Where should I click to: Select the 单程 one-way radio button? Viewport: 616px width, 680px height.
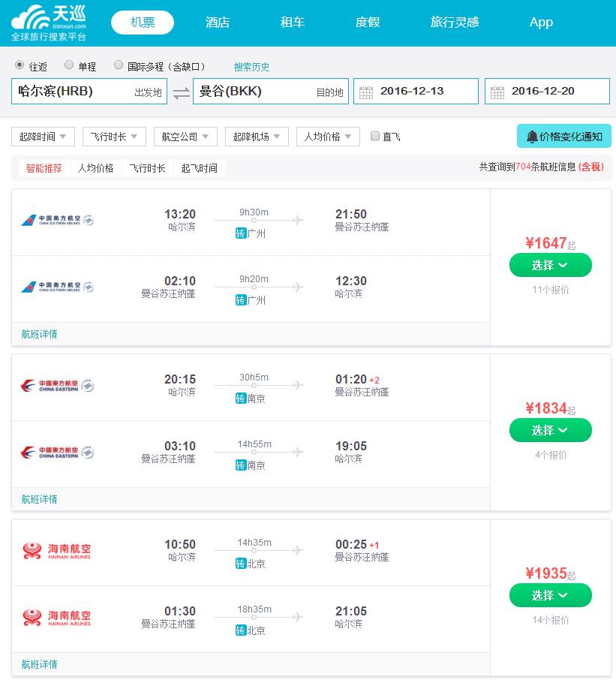68,65
